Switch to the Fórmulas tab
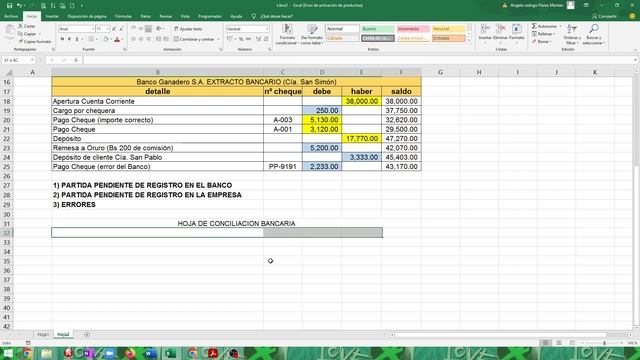 click(x=123, y=16)
